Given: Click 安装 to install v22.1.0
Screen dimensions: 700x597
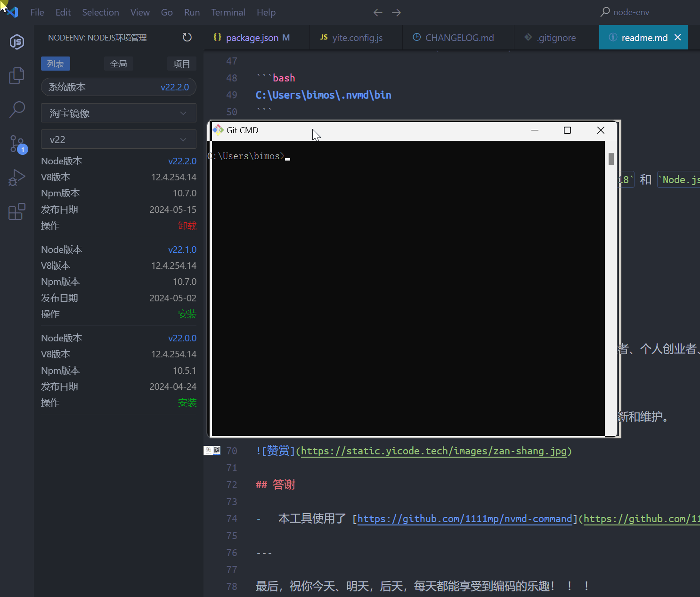Looking at the screenshot, I should pyautogui.click(x=187, y=314).
